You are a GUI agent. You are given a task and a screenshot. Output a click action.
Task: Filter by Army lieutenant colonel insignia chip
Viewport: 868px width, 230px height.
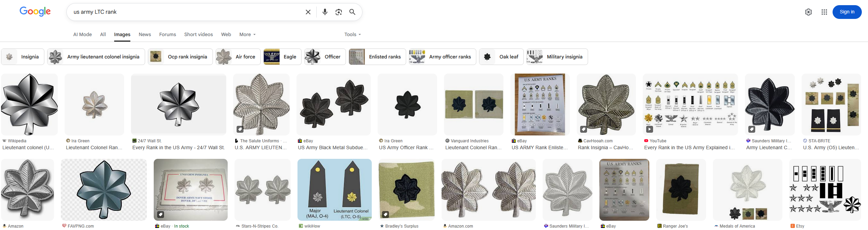96,57
